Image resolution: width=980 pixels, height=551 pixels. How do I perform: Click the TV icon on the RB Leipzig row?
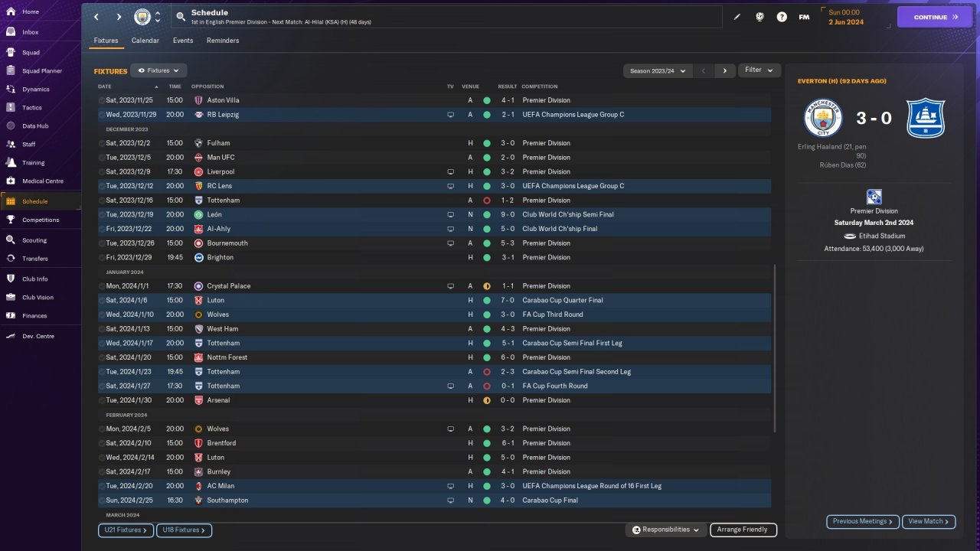point(451,115)
